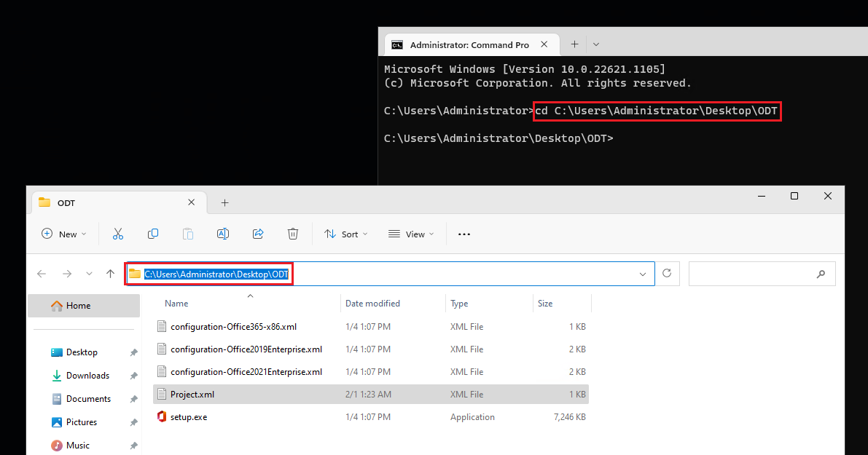Click in the File Explorer search box
The image size is (868, 455).
(x=762, y=274)
